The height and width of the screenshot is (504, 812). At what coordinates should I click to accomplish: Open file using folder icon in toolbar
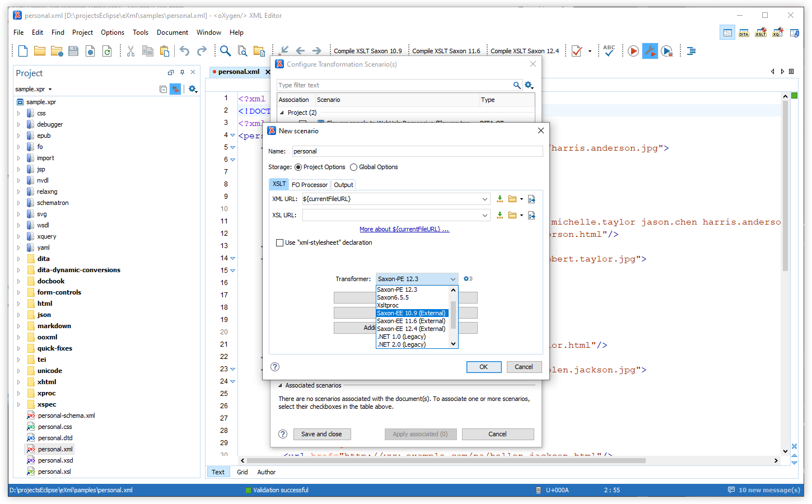point(40,51)
